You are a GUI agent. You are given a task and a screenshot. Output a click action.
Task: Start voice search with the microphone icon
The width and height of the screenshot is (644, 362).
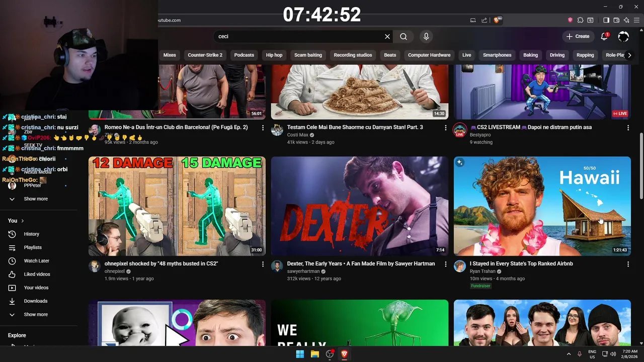click(x=426, y=36)
